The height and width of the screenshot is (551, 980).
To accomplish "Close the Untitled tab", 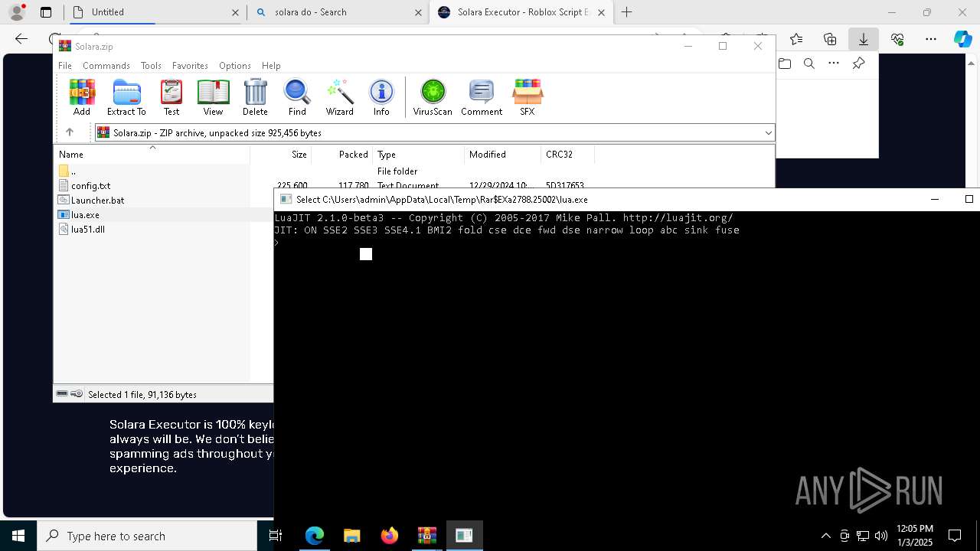I will tap(235, 12).
